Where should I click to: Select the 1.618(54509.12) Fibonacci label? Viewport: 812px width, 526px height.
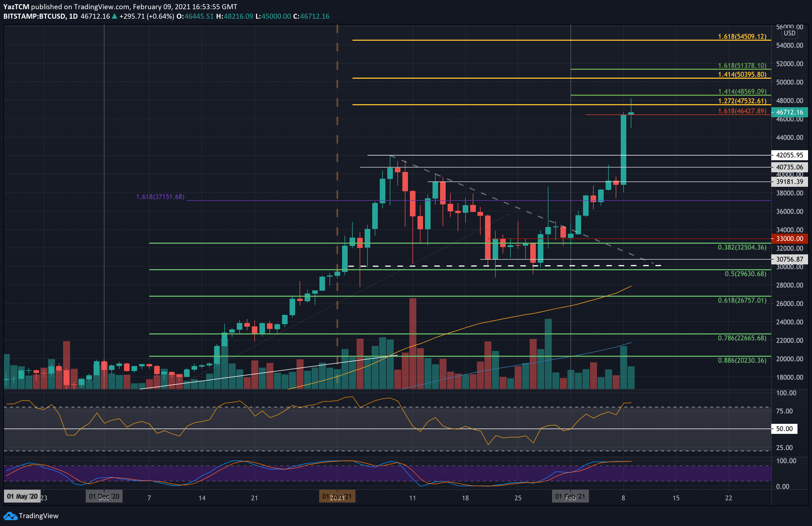coord(742,36)
